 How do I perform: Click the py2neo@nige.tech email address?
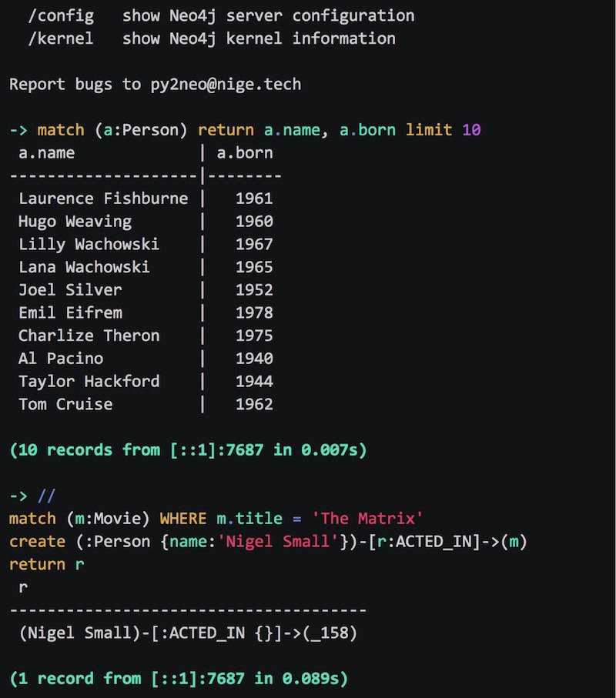[x=226, y=85]
